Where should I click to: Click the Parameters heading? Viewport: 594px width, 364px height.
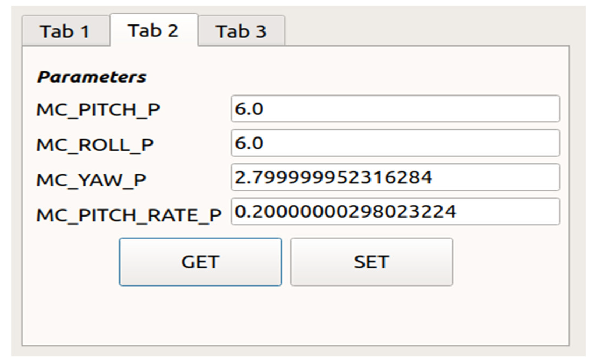(91, 77)
